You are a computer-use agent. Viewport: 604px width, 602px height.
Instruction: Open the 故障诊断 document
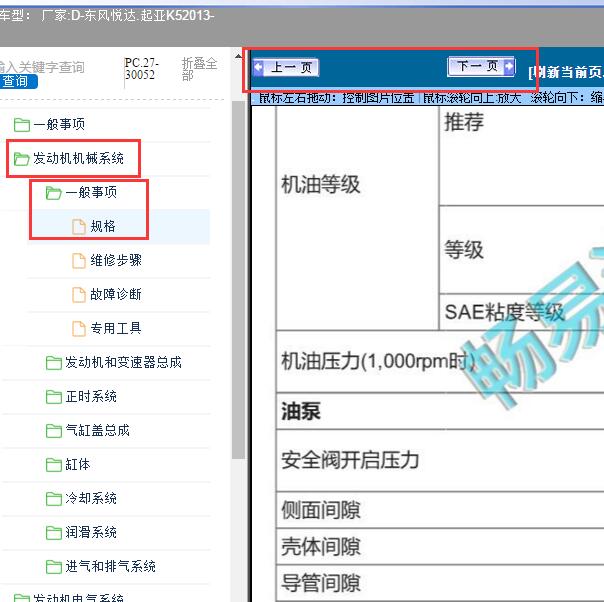[x=116, y=294]
